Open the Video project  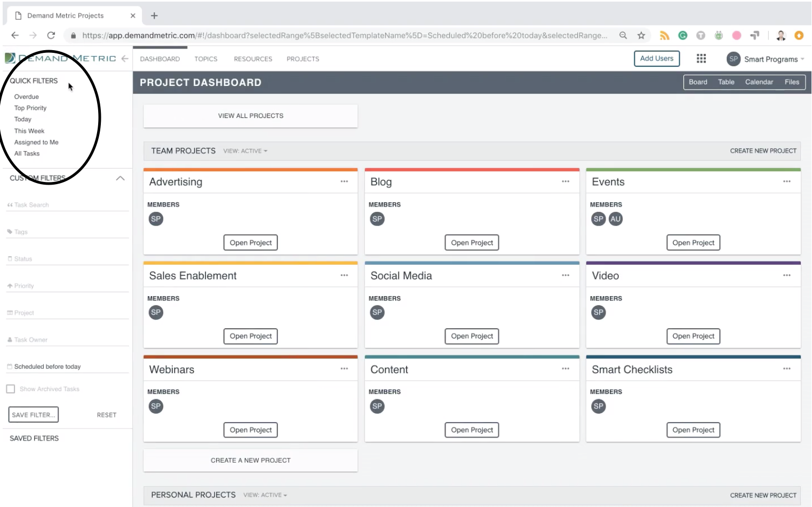pos(693,336)
